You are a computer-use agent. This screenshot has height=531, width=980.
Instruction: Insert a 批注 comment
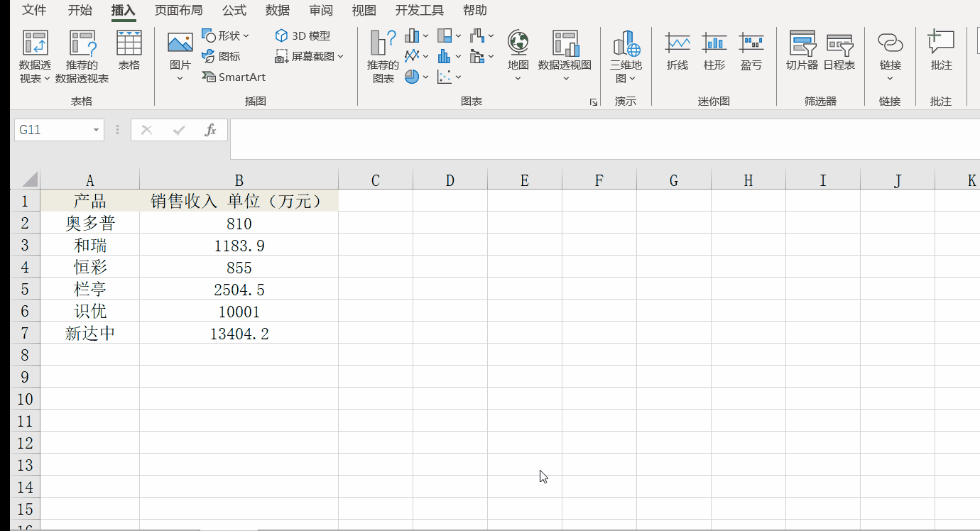941,44
